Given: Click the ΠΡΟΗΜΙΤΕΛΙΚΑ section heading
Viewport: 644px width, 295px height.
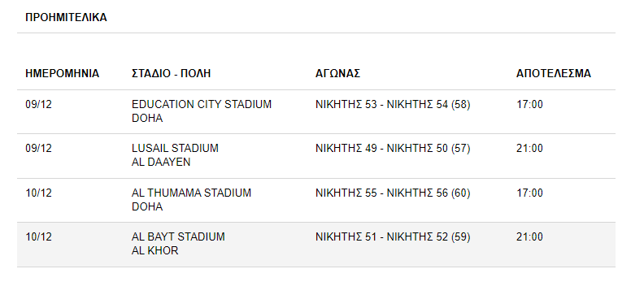Looking at the screenshot, I should point(66,17).
